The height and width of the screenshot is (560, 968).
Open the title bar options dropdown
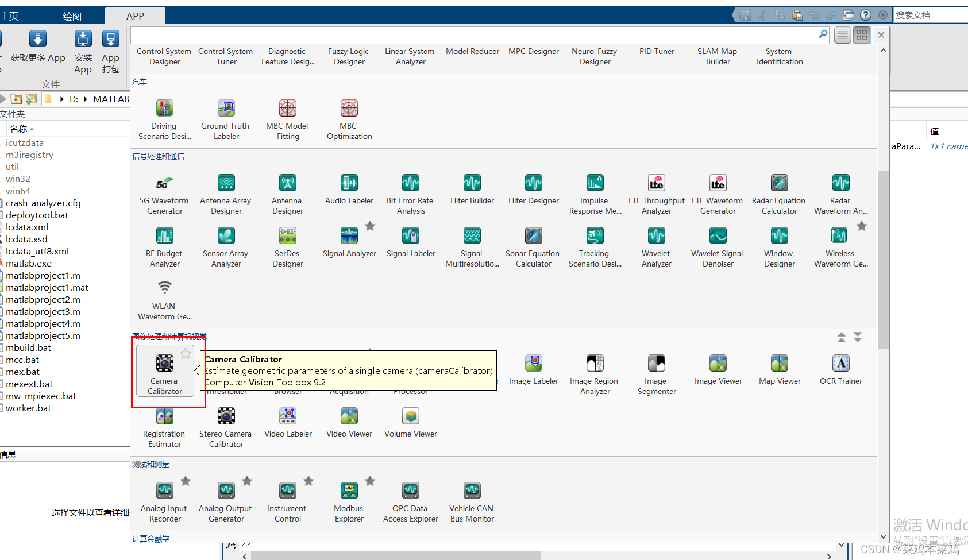point(883,16)
